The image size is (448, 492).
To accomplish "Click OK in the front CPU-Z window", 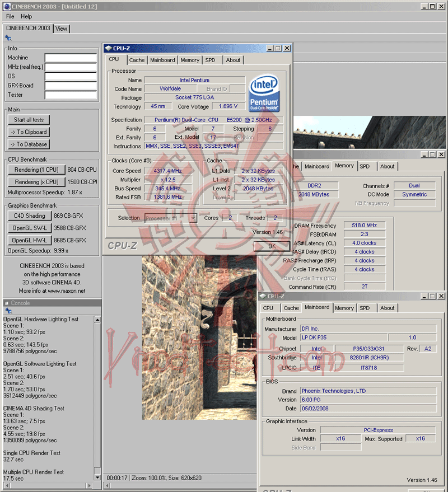I will pos(272,246).
